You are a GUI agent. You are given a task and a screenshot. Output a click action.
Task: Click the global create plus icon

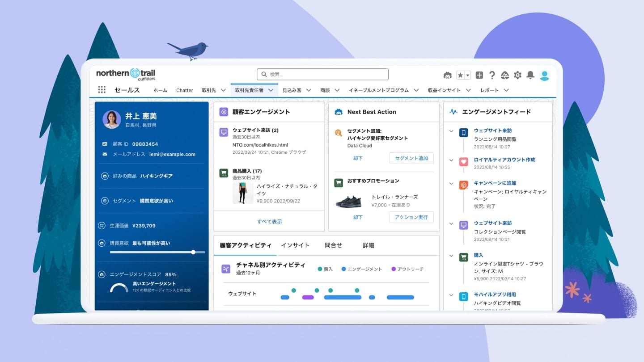point(479,75)
